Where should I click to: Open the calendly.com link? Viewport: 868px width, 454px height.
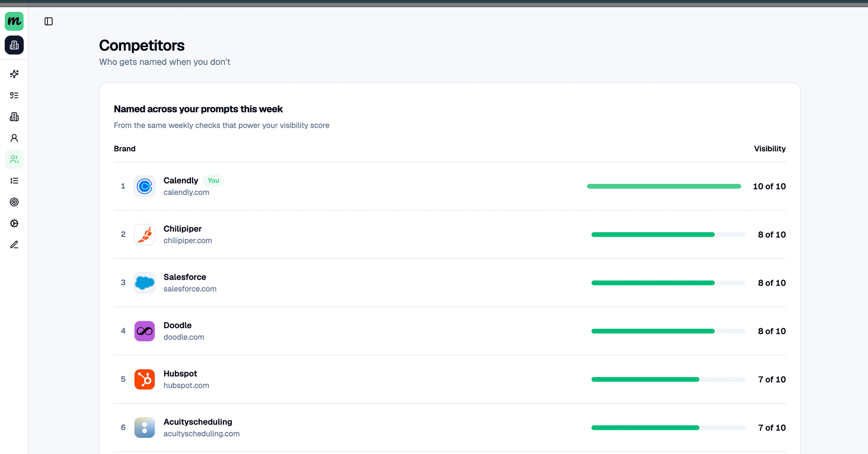tap(186, 192)
